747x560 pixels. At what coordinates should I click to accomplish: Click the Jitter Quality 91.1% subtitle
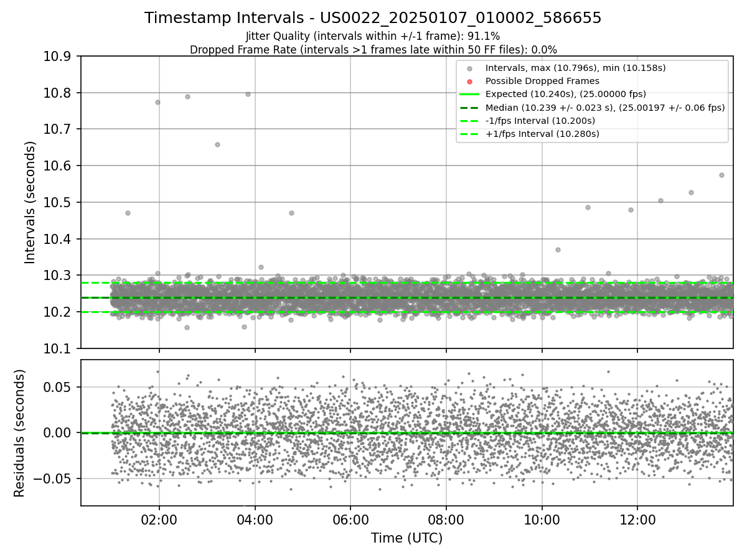tap(373, 36)
